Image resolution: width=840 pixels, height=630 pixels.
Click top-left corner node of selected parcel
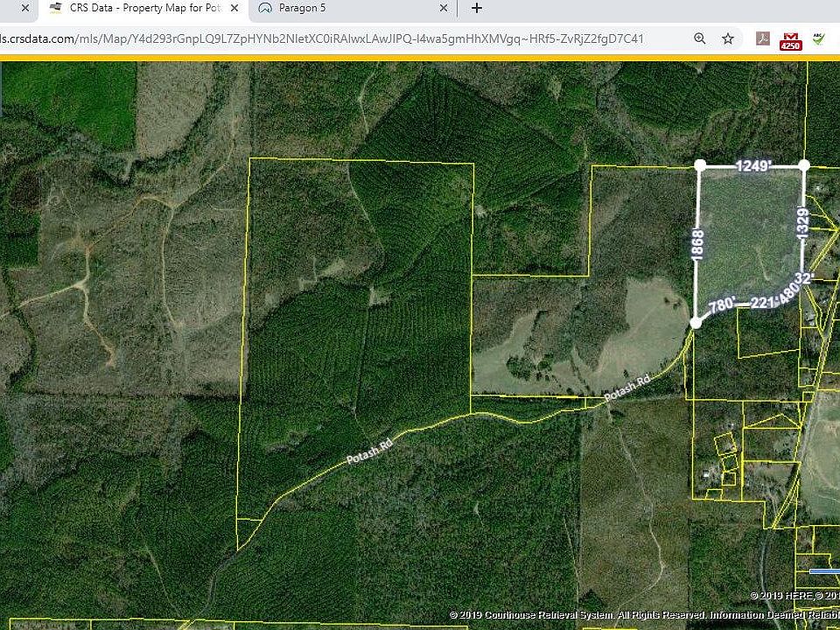click(700, 164)
